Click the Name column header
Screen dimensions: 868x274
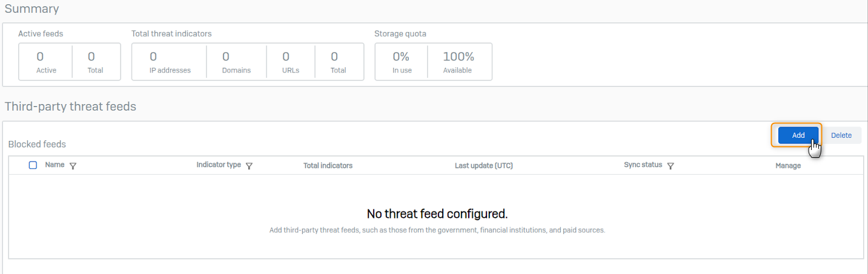pos(55,165)
